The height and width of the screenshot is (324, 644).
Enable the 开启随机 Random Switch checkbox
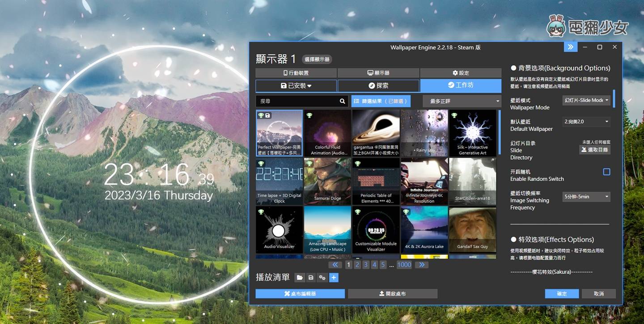[x=606, y=172]
